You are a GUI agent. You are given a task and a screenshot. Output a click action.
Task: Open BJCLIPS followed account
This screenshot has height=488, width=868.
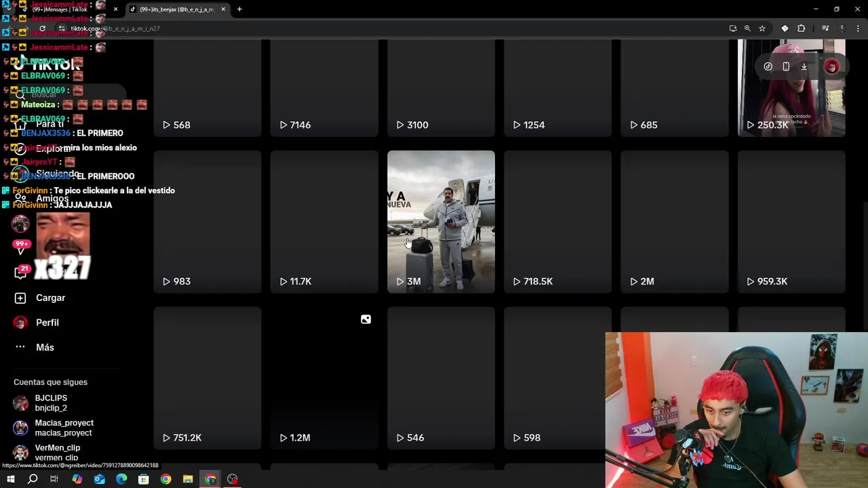[x=51, y=403]
